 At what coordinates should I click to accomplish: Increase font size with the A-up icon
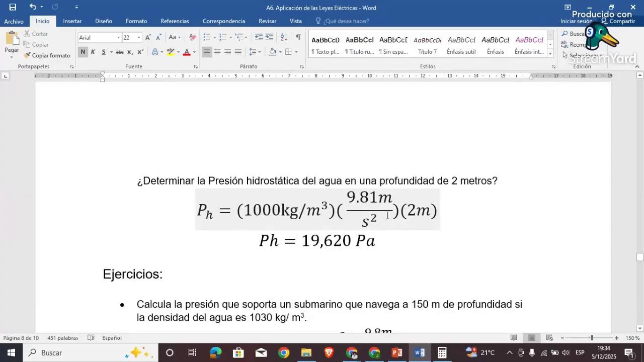148,38
